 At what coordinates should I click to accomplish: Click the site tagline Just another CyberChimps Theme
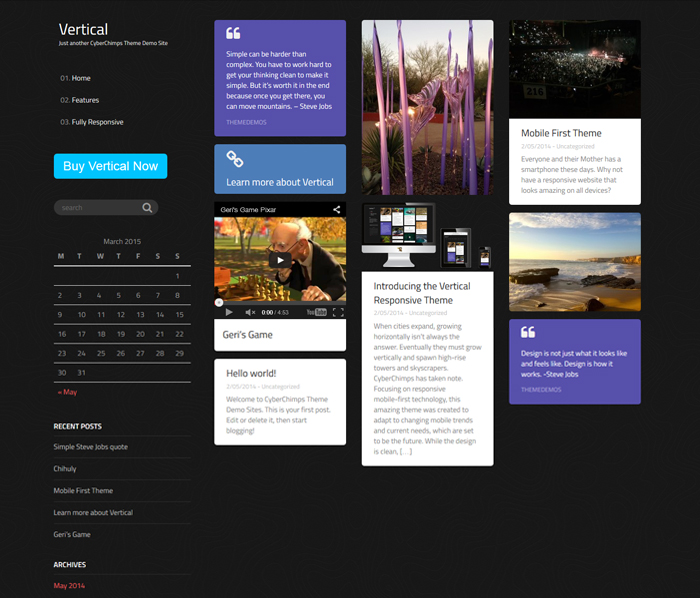click(113, 43)
